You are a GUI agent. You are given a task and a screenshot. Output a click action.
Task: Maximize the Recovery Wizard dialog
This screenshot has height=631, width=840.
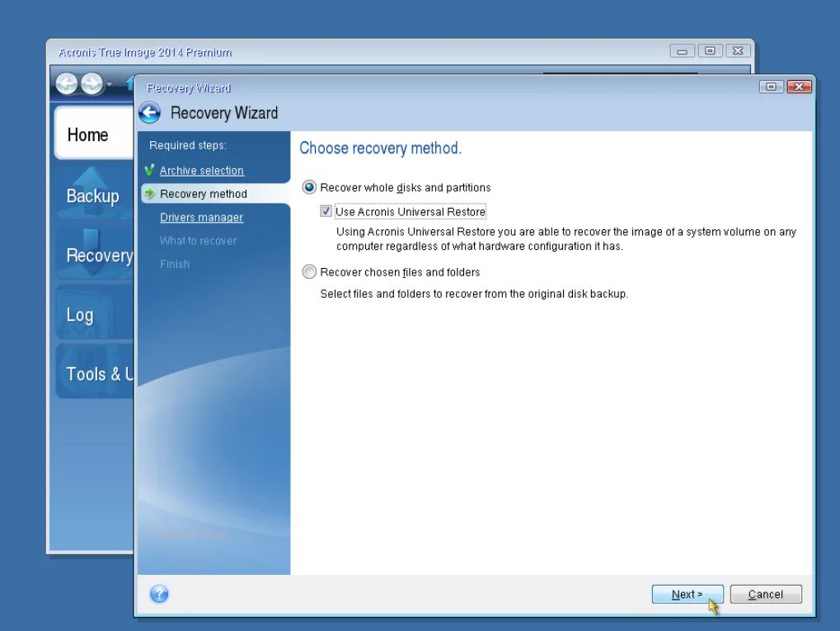click(x=772, y=87)
